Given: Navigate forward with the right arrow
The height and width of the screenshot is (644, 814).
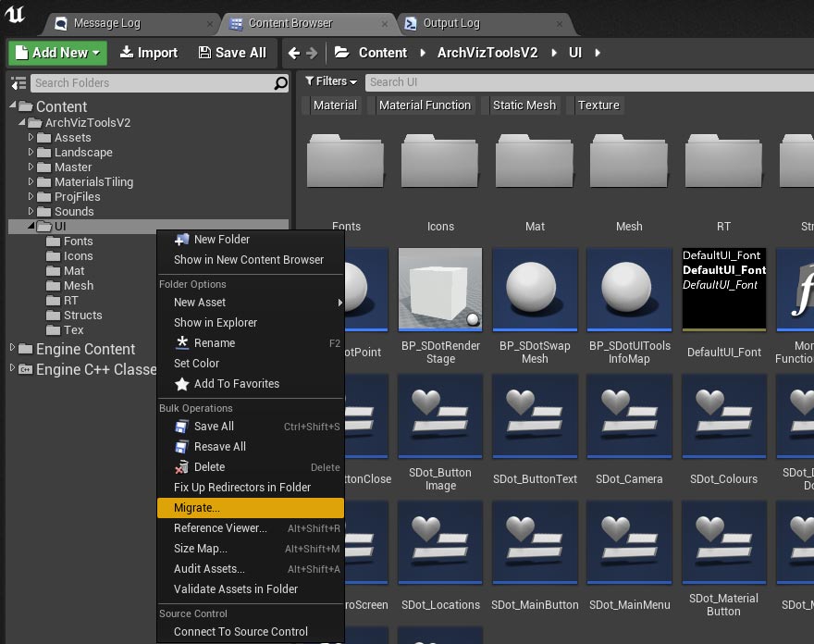Looking at the screenshot, I should tap(312, 53).
